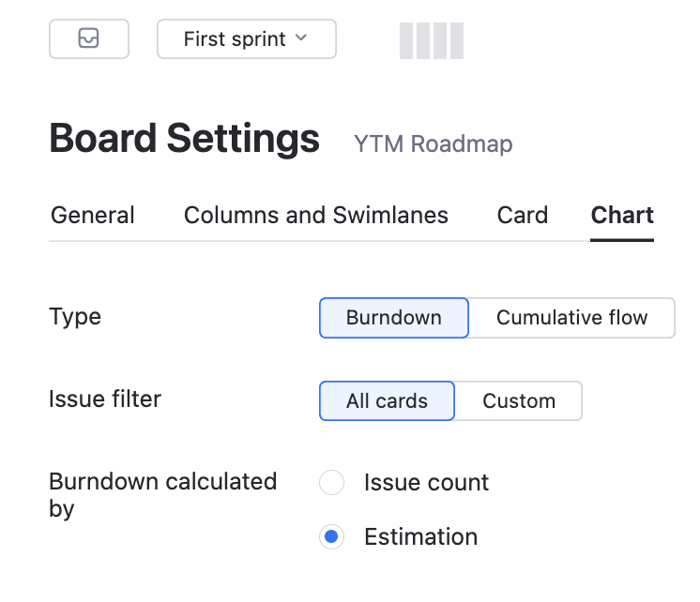Click the gray bars chart placeholder
Viewport: 700px width, 602px height.
[432, 41]
